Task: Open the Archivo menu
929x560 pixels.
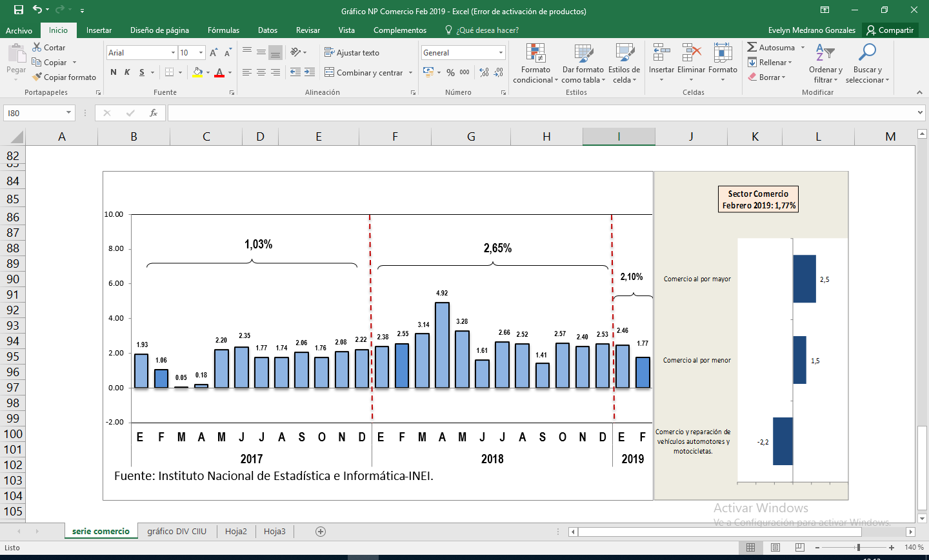Action: click(19, 30)
